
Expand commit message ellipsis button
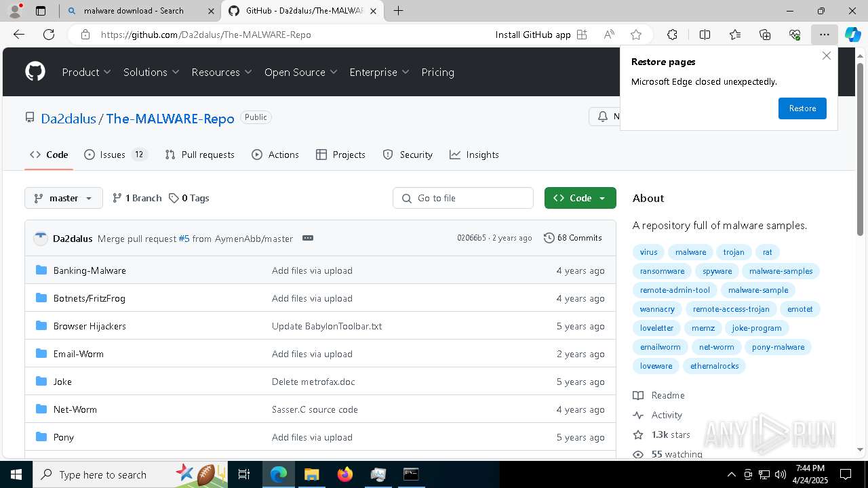pos(308,238)
